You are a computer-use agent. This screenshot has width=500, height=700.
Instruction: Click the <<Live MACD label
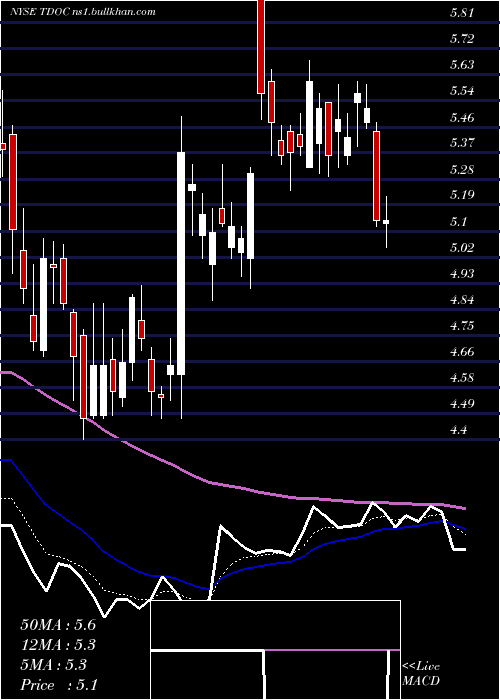pyautogui.click(x=421, y=674)
